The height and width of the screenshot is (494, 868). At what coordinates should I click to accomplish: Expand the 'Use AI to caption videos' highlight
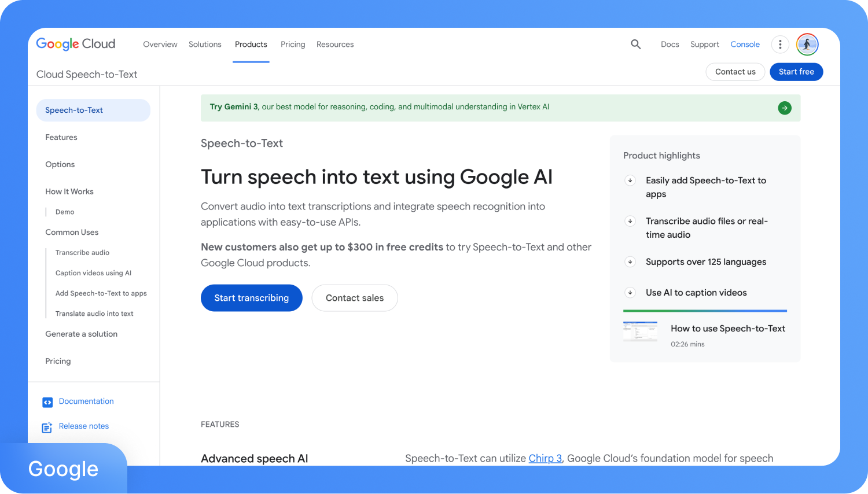tap(630, 293)
